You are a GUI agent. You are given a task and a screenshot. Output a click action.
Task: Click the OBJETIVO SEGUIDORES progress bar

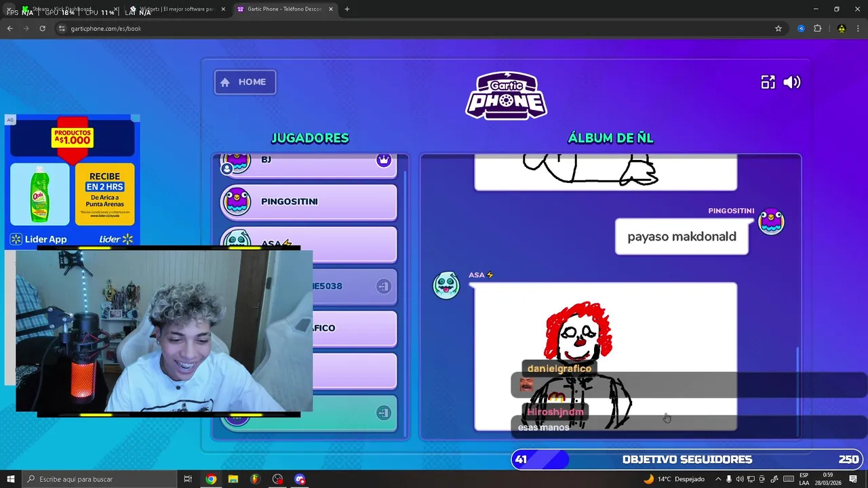pyautogui.click(x=686, y=460)
